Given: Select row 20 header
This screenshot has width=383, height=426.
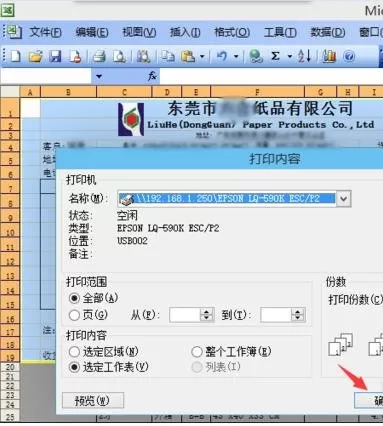Looking at the screenshot, I should coord(10,367).
